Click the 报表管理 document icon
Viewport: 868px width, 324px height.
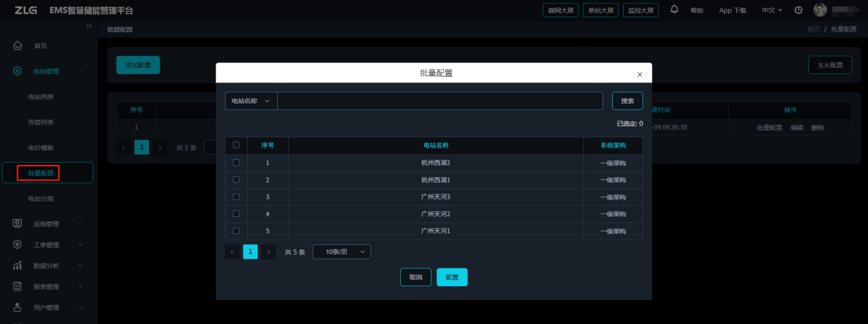point(18,286)
